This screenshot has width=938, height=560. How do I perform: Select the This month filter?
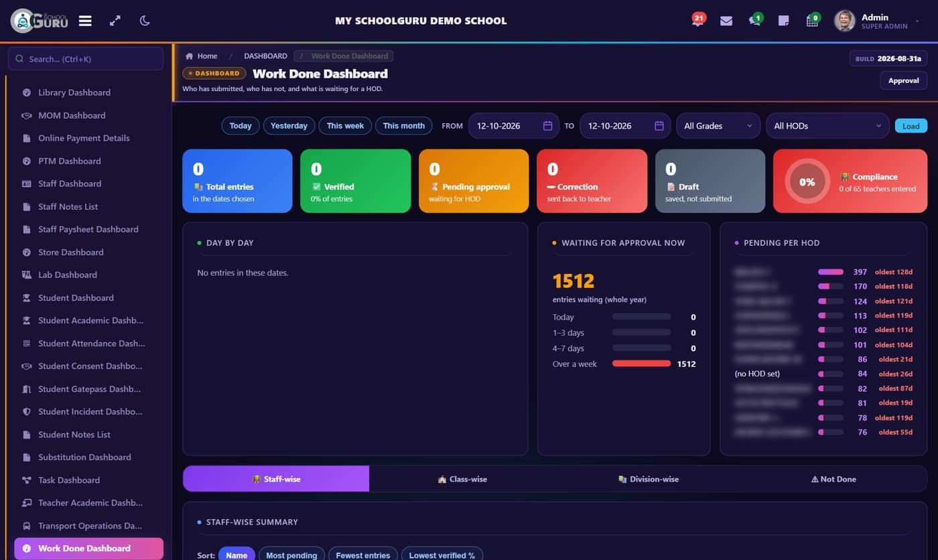point(404,126)
